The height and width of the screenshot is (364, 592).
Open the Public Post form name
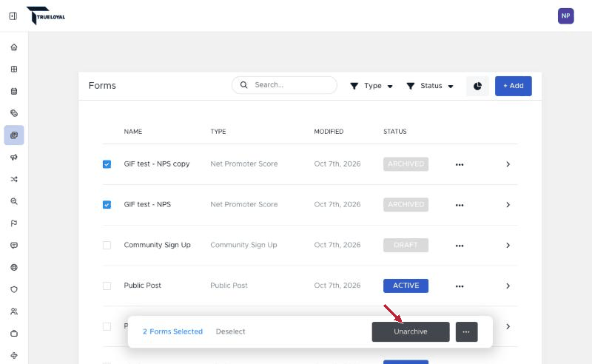click(x=142, y=286)
